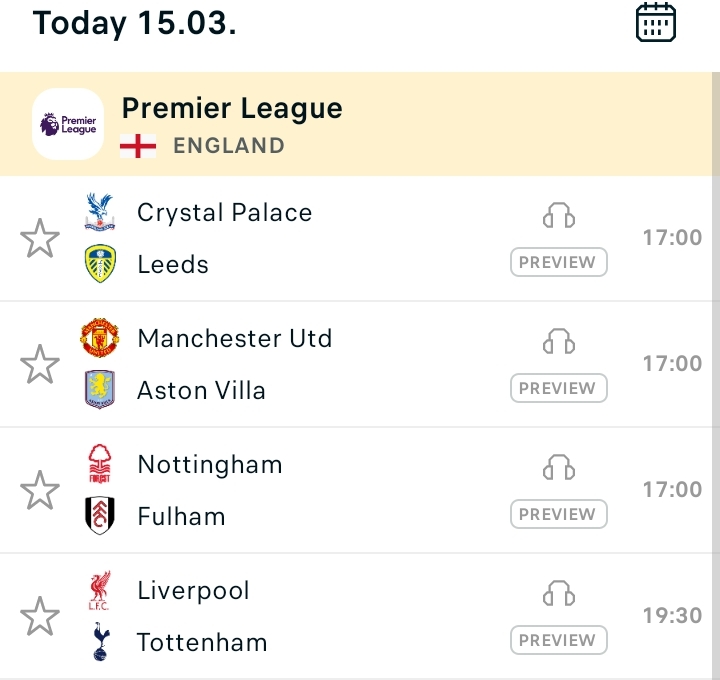Click the Manchester Utd club crest

point(100,338)
